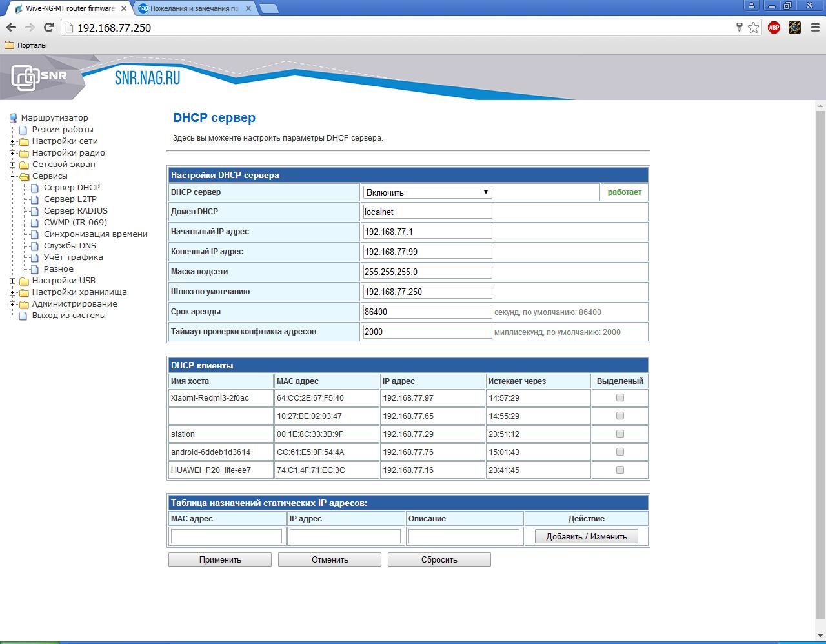Screen dimensions: 826x644
Task: Expand the Настройки радио tree node
Action: [x=12, y=153]
